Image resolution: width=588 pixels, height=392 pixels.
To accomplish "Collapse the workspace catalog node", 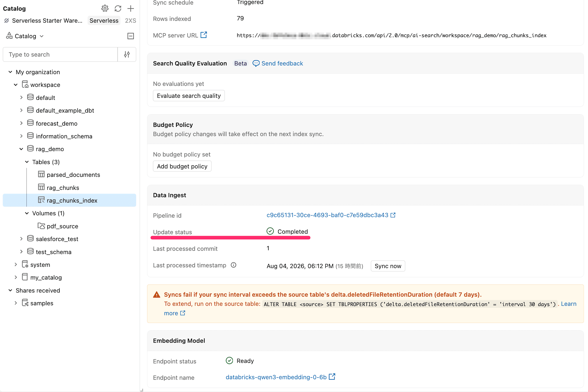I will click(16, 85).
